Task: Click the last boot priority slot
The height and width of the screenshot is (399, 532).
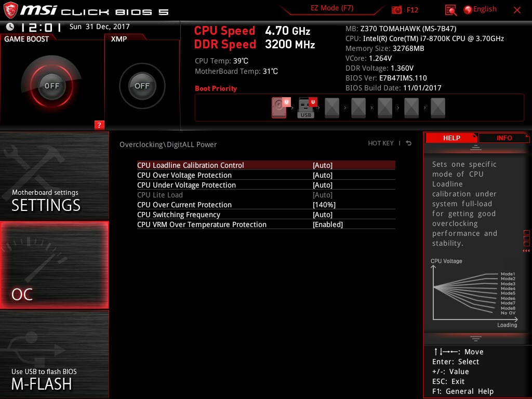Action: [437, 108]
